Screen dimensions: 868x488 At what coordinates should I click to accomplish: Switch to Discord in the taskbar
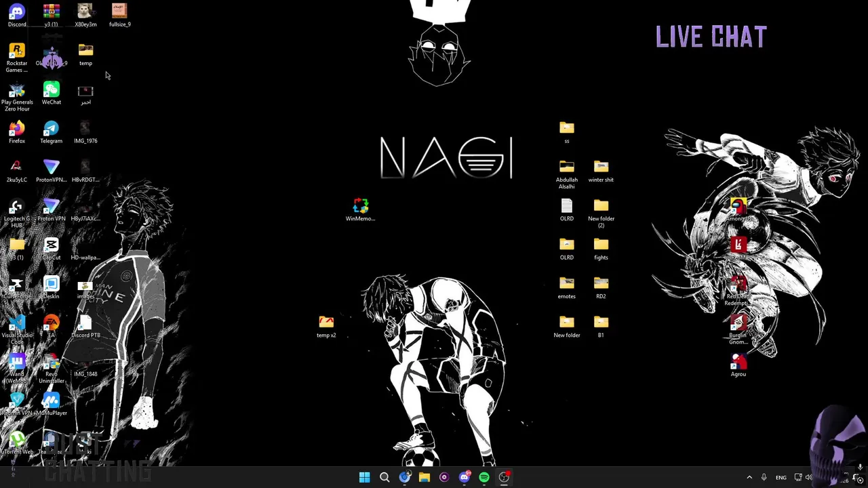(x=464, y=477)
